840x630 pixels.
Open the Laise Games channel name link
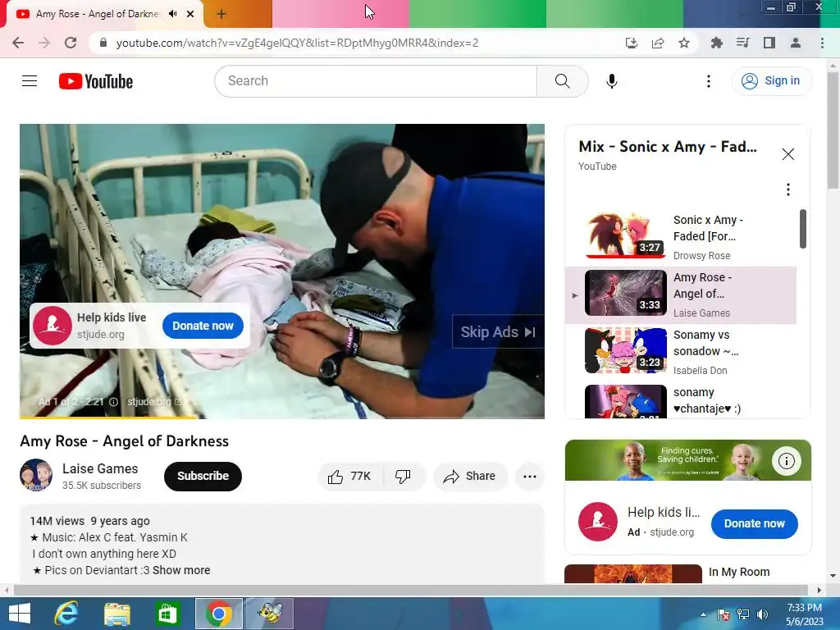(x=100, y=468)
